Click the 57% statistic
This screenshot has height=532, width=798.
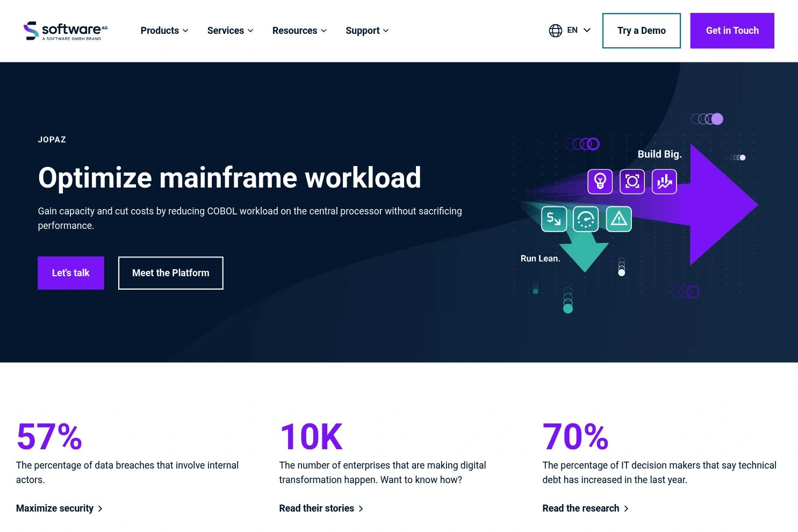49,436
